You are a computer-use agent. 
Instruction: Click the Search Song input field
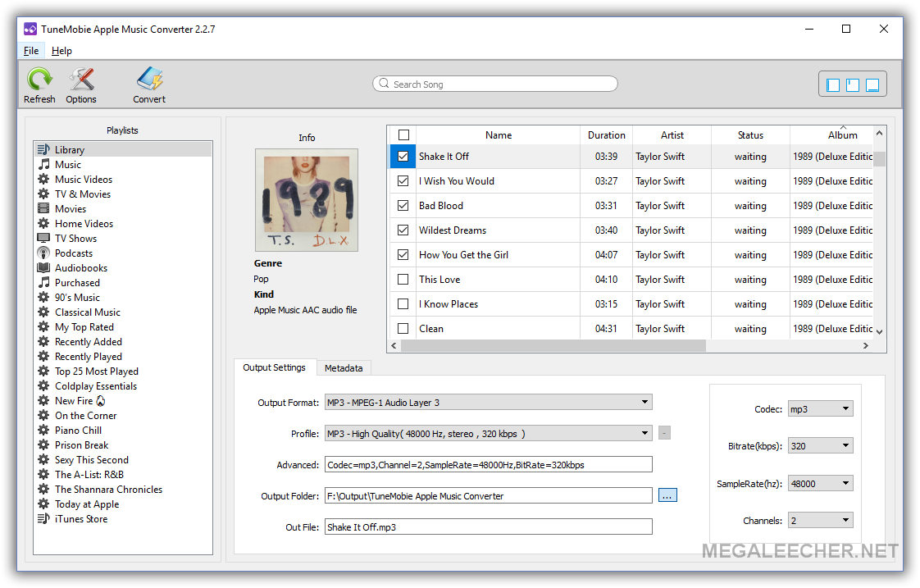[495, 84]
